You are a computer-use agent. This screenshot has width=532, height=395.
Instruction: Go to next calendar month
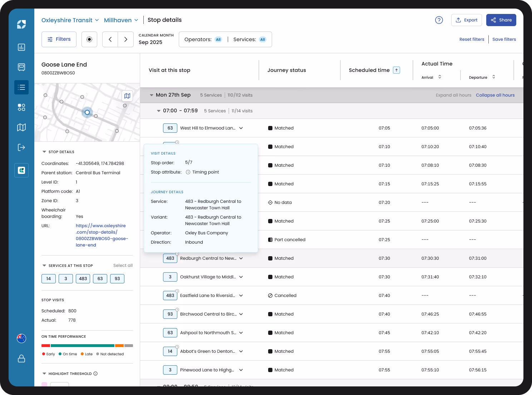(x=126, y=39)
